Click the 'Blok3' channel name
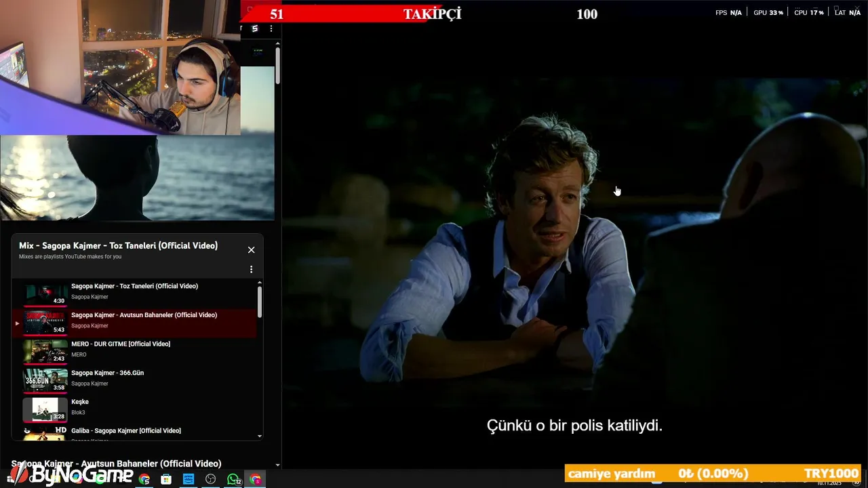Viewport: 868px width, 488px height. pos(78,412)
